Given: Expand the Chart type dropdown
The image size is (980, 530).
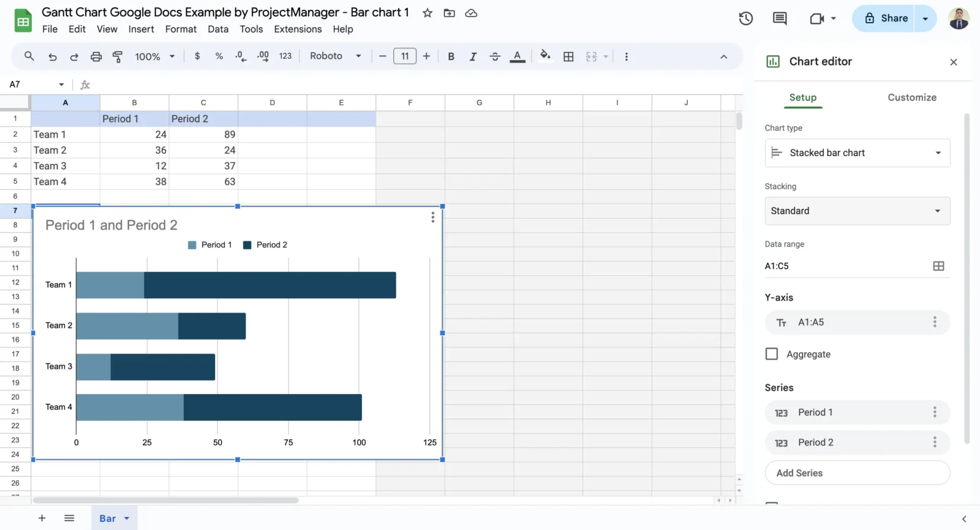Looking at the screenshot, I should pyautogui.click(x=858, y=153).
